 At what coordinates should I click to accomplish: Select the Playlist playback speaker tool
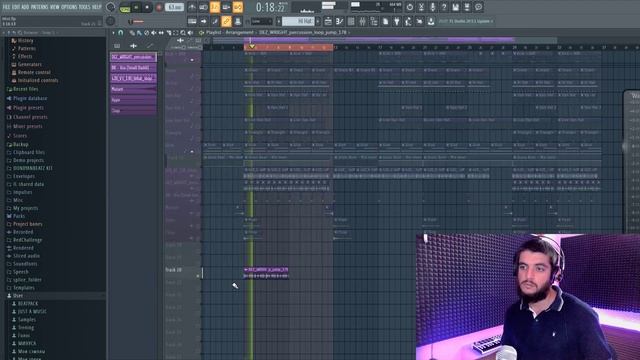point(191,33)
